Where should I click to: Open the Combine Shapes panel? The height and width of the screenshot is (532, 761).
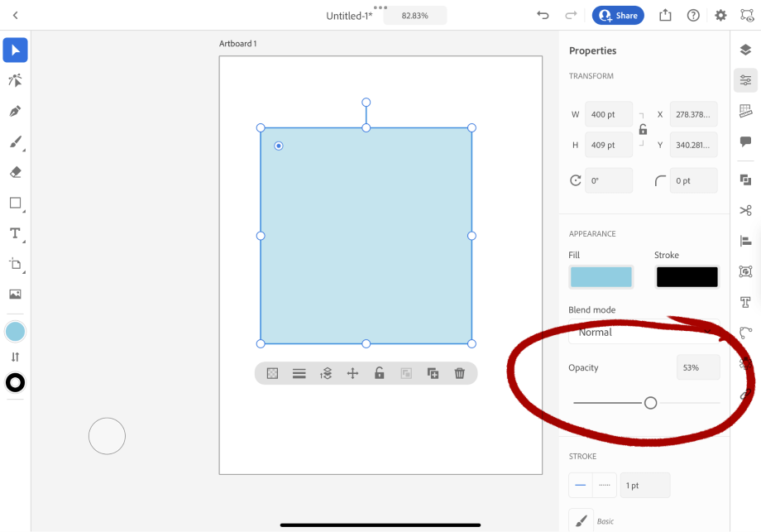coord(745,180)
